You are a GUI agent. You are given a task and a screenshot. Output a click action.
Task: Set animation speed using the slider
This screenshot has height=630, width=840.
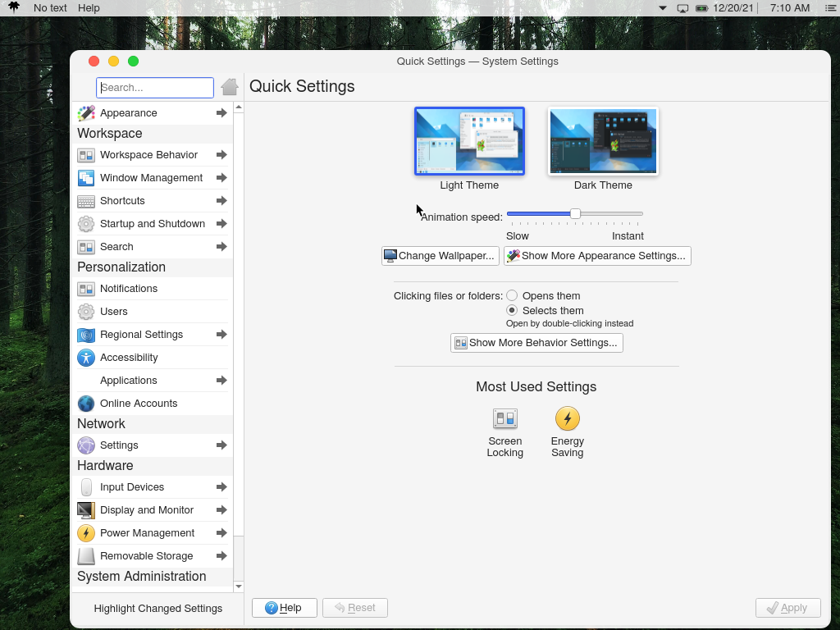(574, 212)
